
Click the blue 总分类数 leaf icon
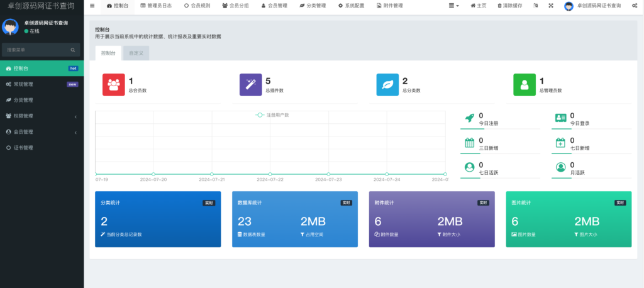coord(387,85)
